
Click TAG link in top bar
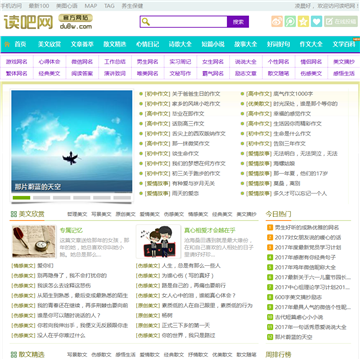109,6
